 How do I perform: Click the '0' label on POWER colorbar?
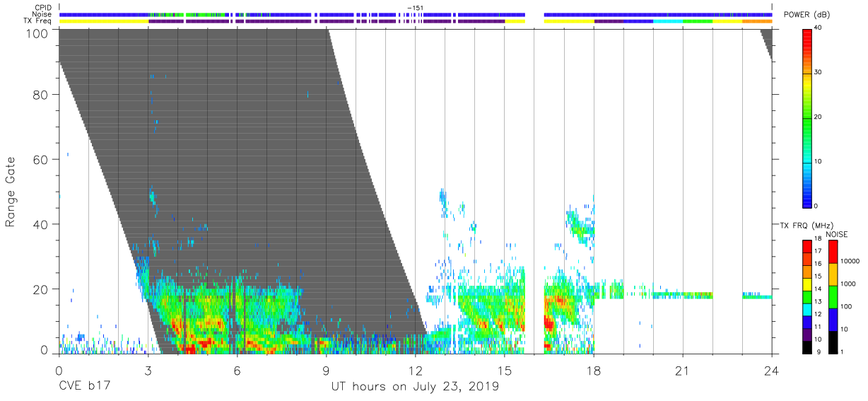[816, 206]
